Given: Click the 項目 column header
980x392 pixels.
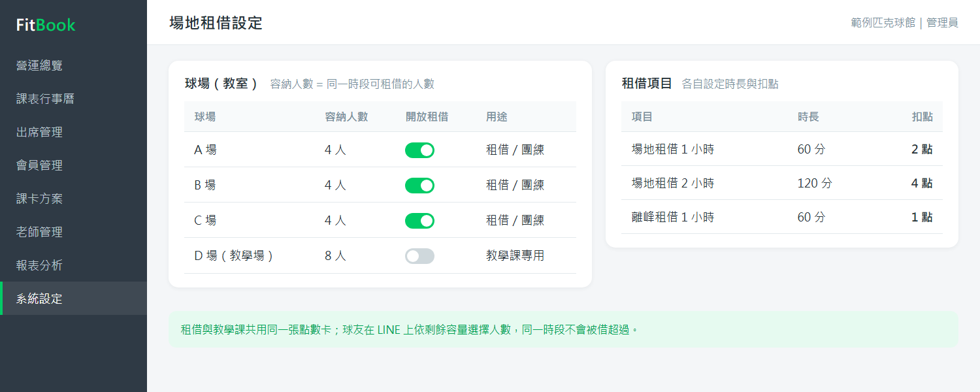Looking at the screenshot, I should click(x=642, y=117).
